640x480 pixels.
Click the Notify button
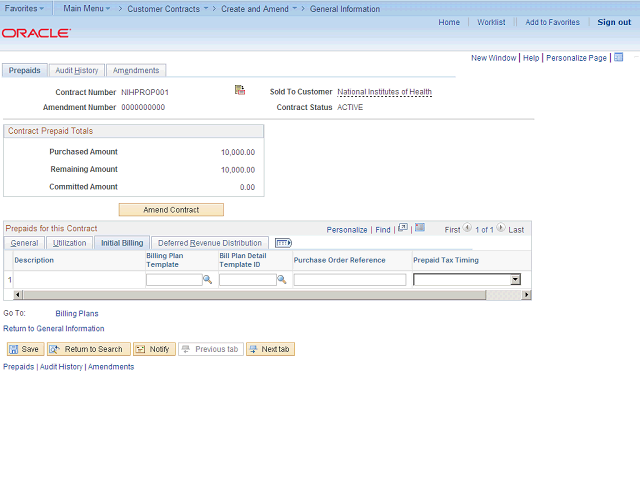coord(154,349)
